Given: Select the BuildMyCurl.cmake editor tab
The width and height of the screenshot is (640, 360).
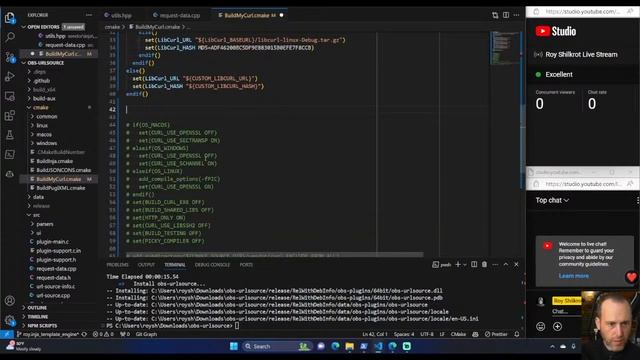Looking at the screenshot, I should pyautogui.click(x=250, y=16).
